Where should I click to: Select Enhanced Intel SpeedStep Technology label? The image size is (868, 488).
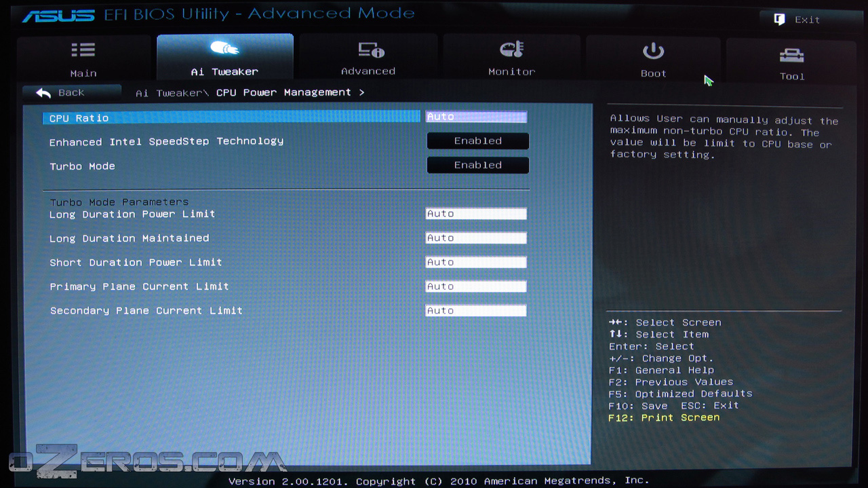coord(166,142)
